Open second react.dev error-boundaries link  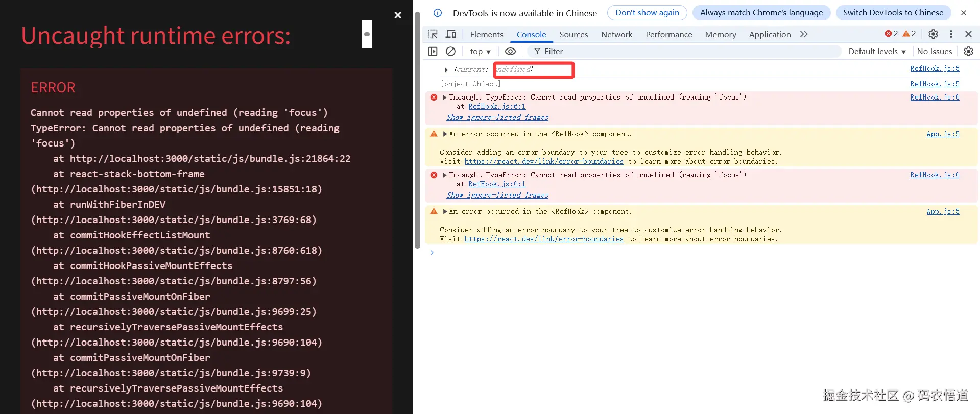point(544,239)
